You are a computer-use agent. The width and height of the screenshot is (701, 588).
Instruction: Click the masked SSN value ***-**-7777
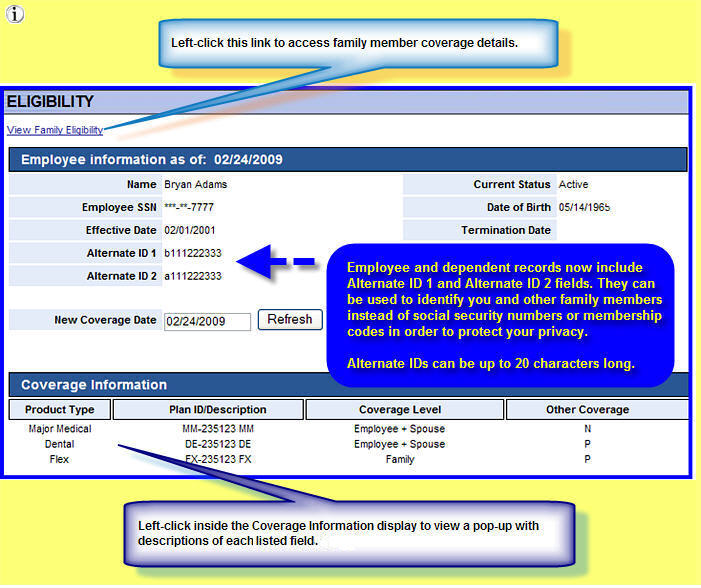(x=189, y=207)
